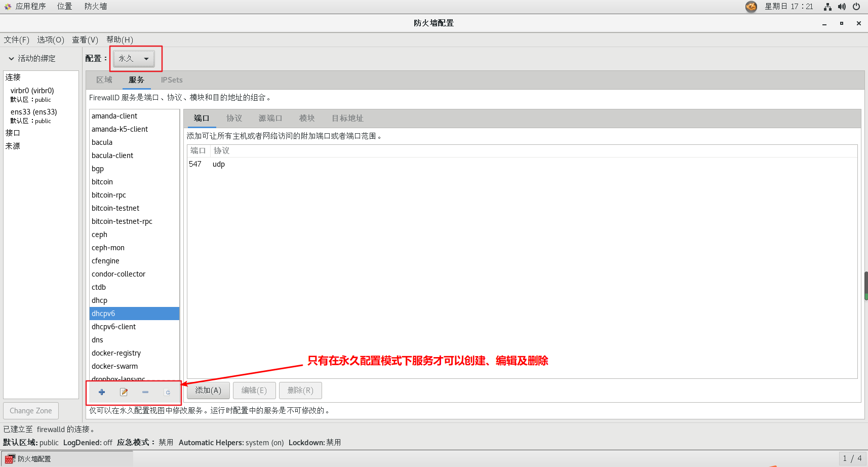Remove selected service with minus icon
The image size is (868, 467).
point(145,392)
